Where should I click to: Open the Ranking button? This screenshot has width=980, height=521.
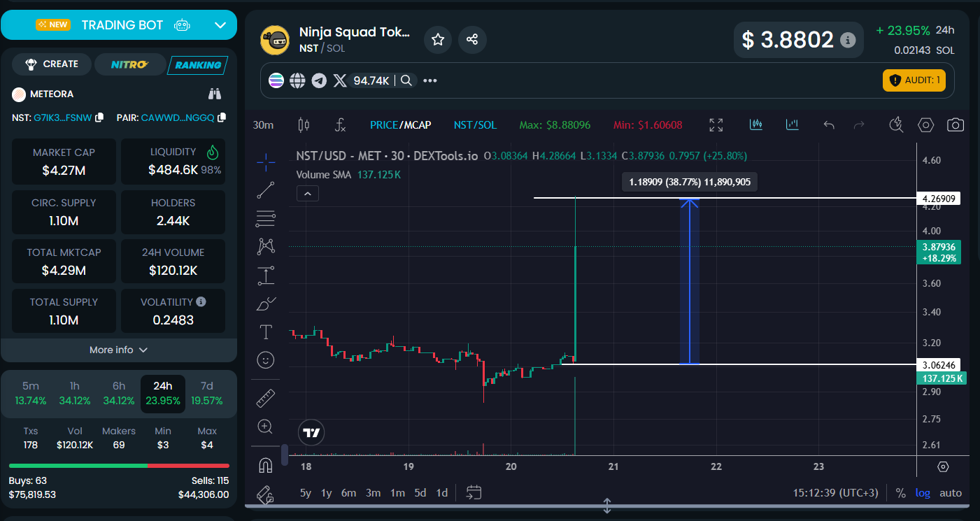197,65
